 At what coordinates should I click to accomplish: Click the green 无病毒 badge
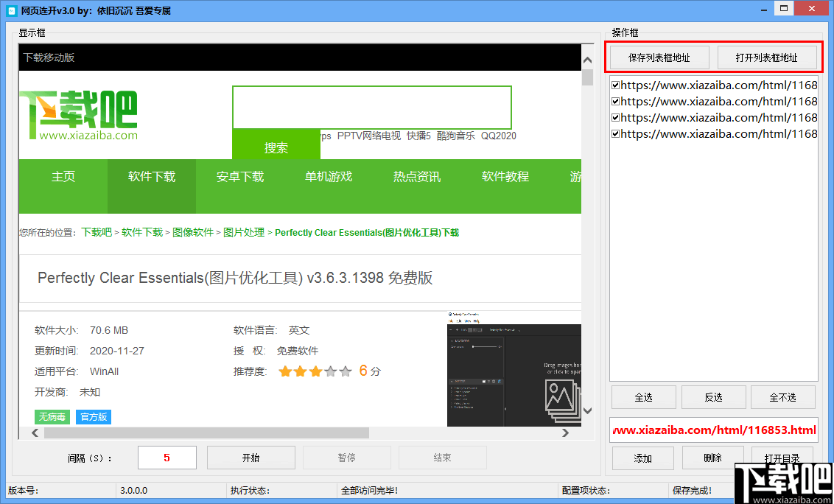tap(52, 416)
